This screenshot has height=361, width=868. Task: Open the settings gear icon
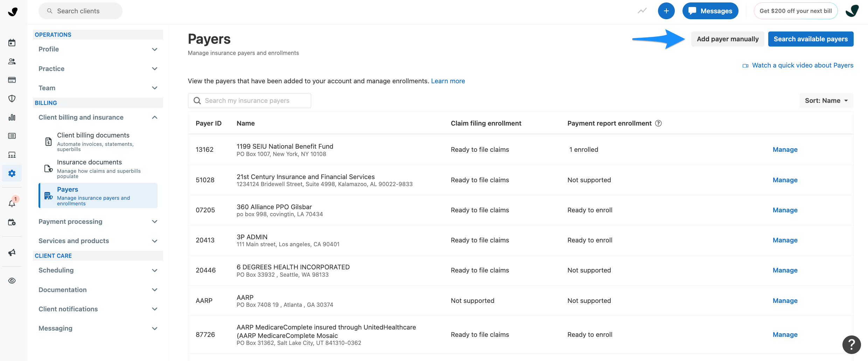click(12, 173)
